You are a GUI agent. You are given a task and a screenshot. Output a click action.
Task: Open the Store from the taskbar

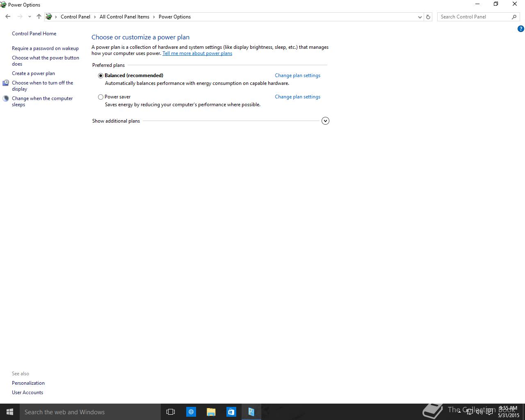(231, 412)
